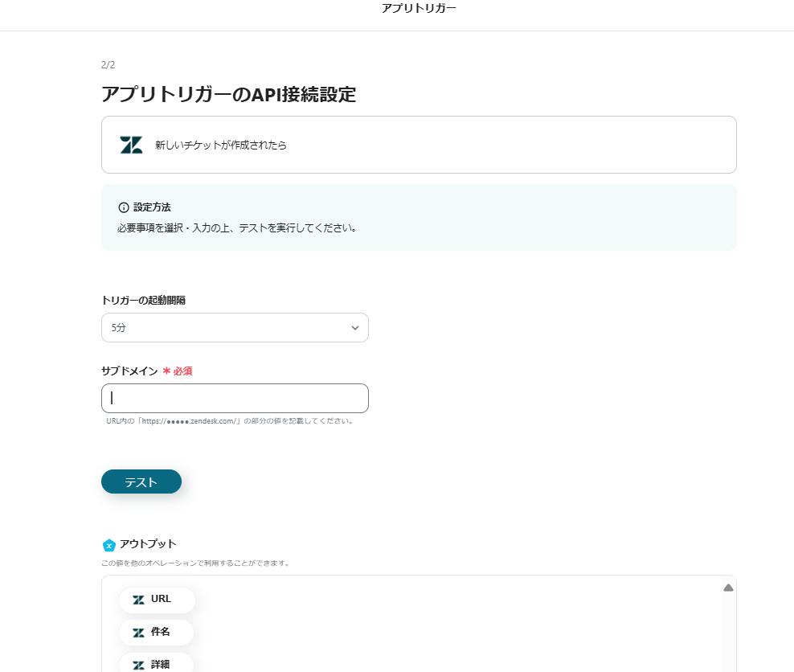794x672 pixels.
Task: Click the テスト button
Action: coord(141,481)
